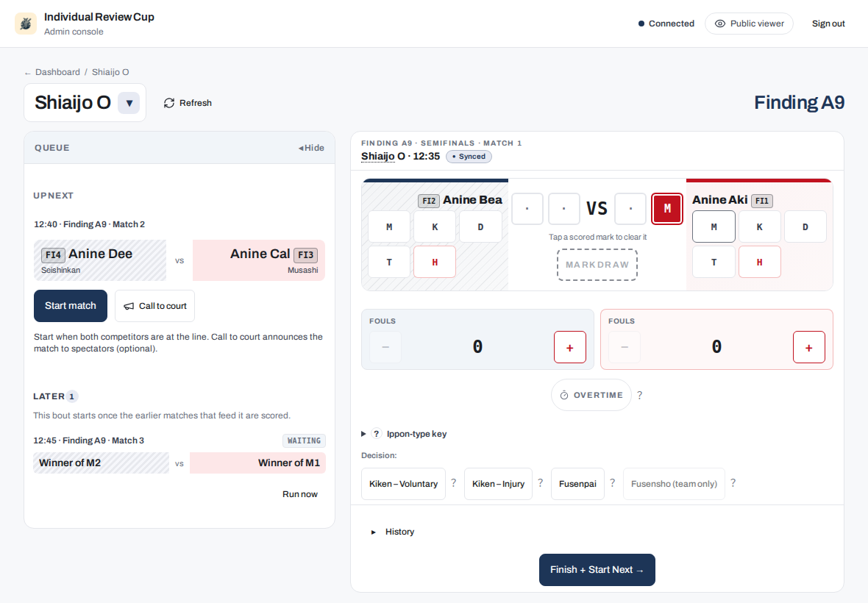Score T (tsuki) for Anine Aki

coord(714,262)
